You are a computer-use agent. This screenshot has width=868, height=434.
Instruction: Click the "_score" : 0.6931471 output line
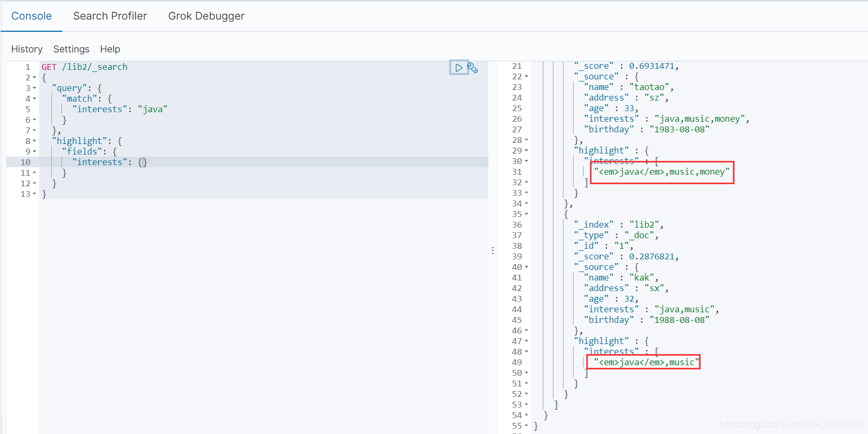tap(626, 66)
